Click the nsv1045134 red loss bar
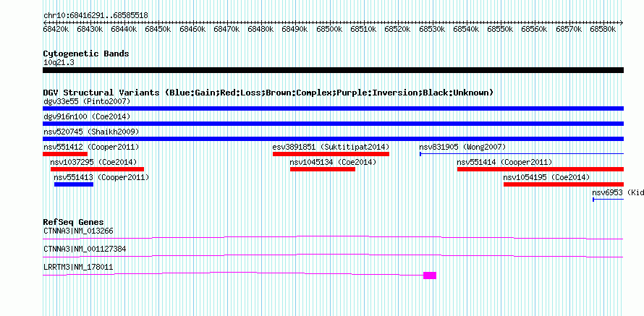644x316 pixels. click(323, 169)
